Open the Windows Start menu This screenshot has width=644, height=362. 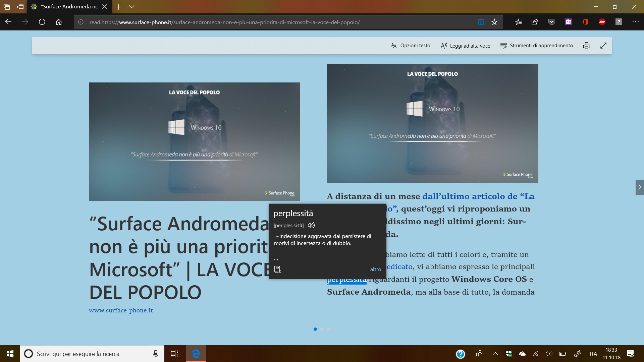[x=10, y=354]
